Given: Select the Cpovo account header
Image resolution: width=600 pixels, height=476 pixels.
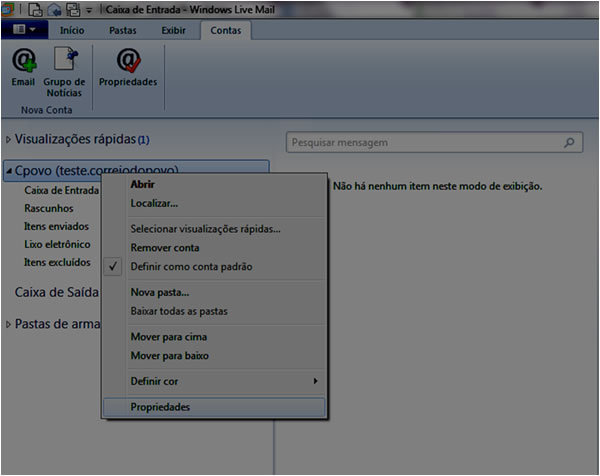Looking at the screenshot, I should 136,171.
